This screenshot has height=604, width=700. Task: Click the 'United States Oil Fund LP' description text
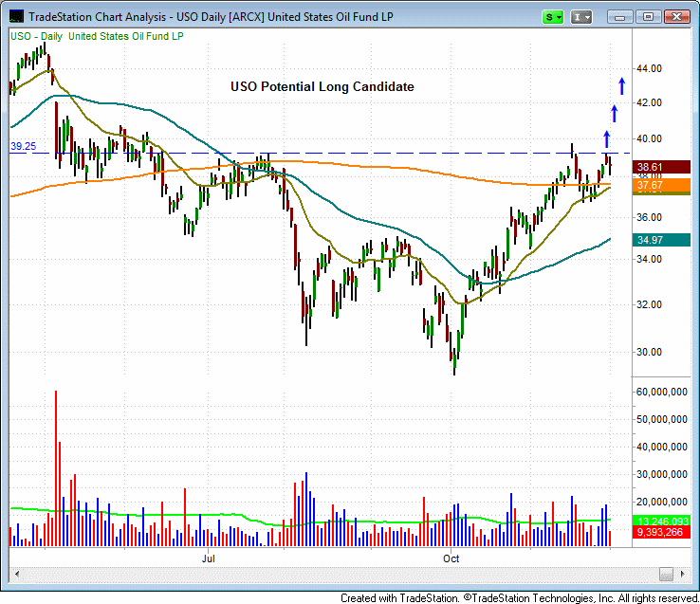click(x=126, y=36)
